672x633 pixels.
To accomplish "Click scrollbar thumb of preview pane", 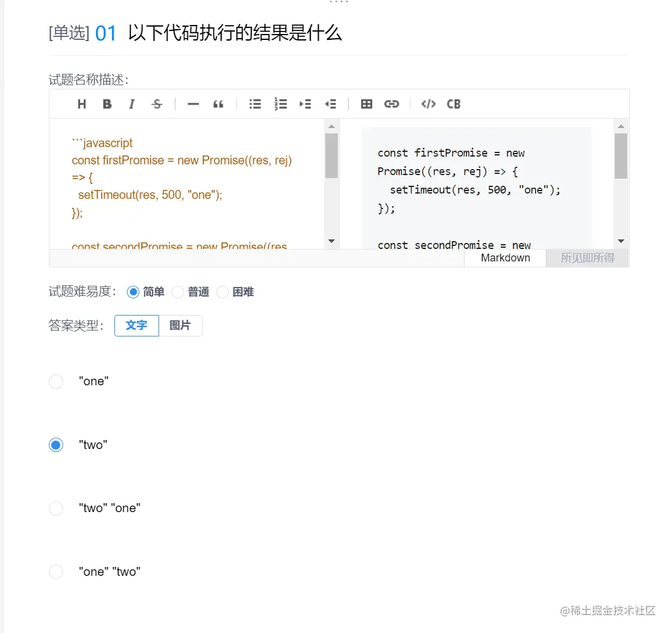I will pyautogui.click(x=621, y=156).
